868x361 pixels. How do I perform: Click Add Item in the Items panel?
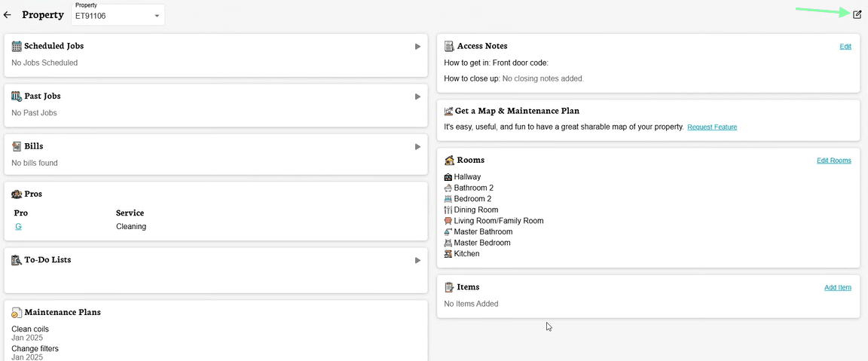click(837, 288)
